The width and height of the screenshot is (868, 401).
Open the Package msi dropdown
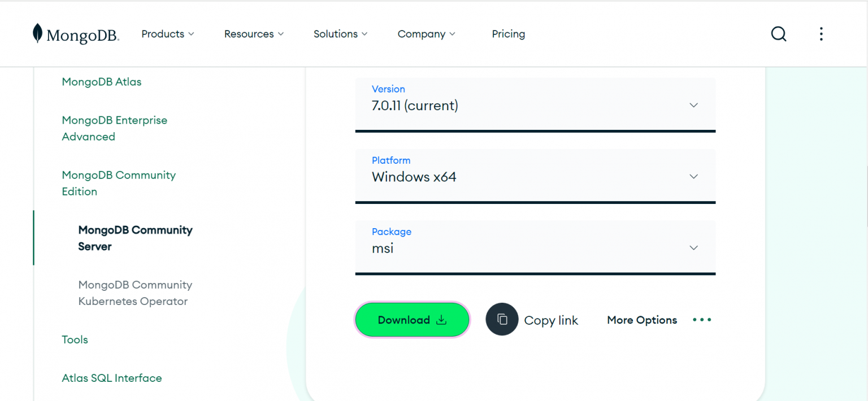pos(535,247)
